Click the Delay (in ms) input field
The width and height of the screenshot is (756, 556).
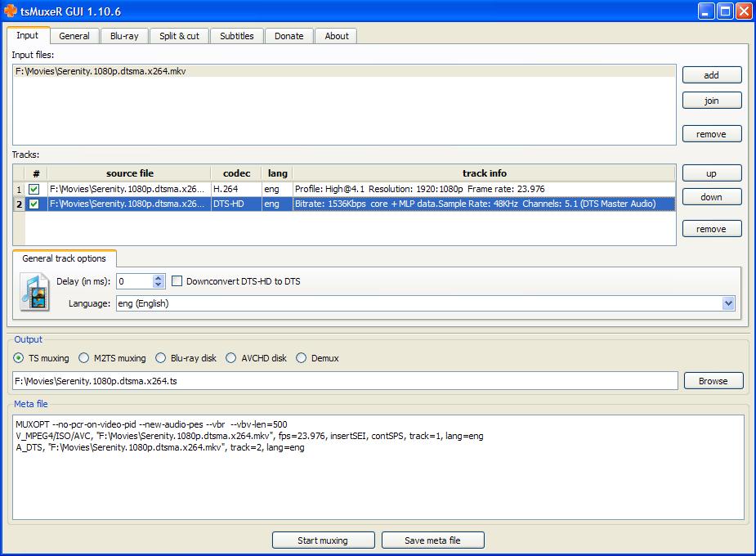pos(135,281)
